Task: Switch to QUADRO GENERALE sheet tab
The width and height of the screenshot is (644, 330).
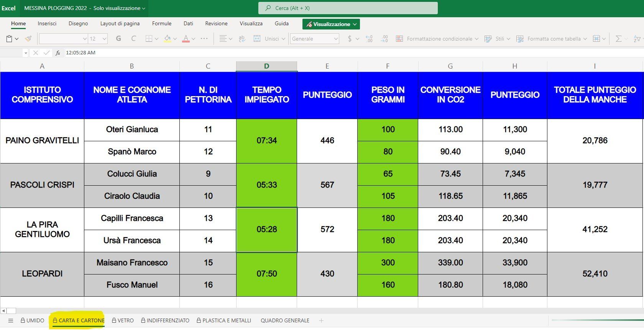Action: pyautogui.click(x=285, y=320)
